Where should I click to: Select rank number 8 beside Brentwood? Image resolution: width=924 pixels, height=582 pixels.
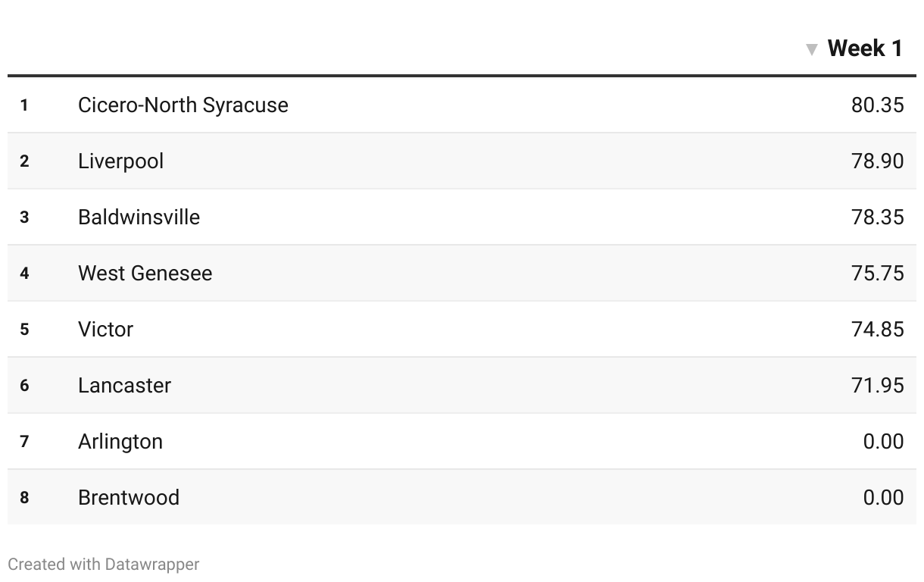tap(24, 497)
